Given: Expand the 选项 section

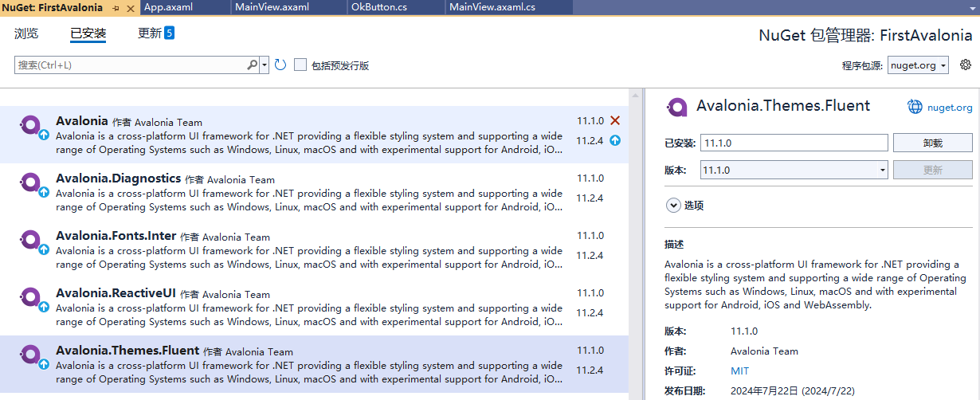Looking at the screenshot, I should (673, 205).
